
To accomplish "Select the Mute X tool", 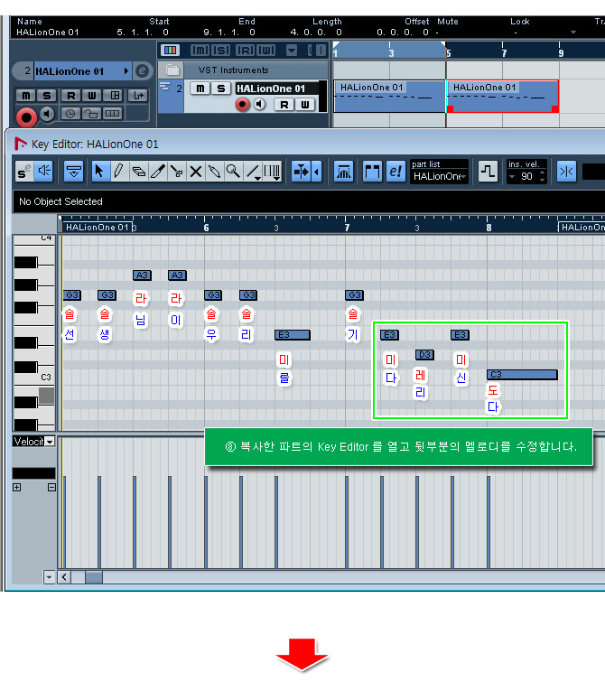I will (x=195, y=172).
